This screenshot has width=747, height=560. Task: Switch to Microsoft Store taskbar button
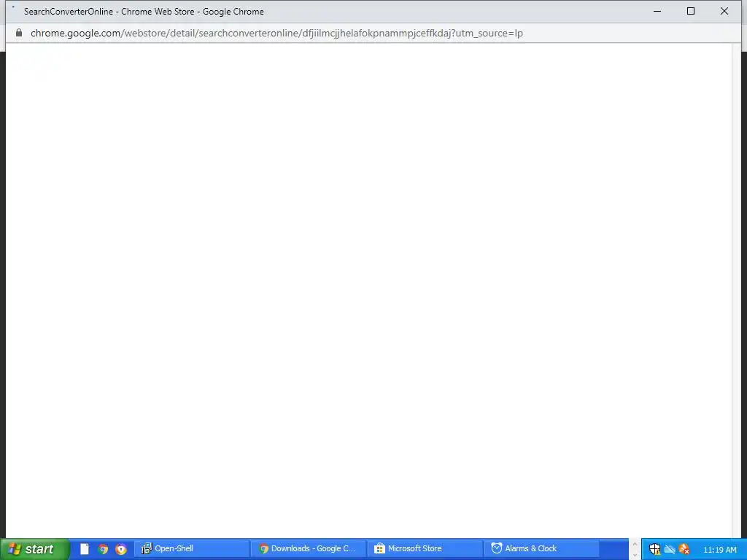coord(425,548)
